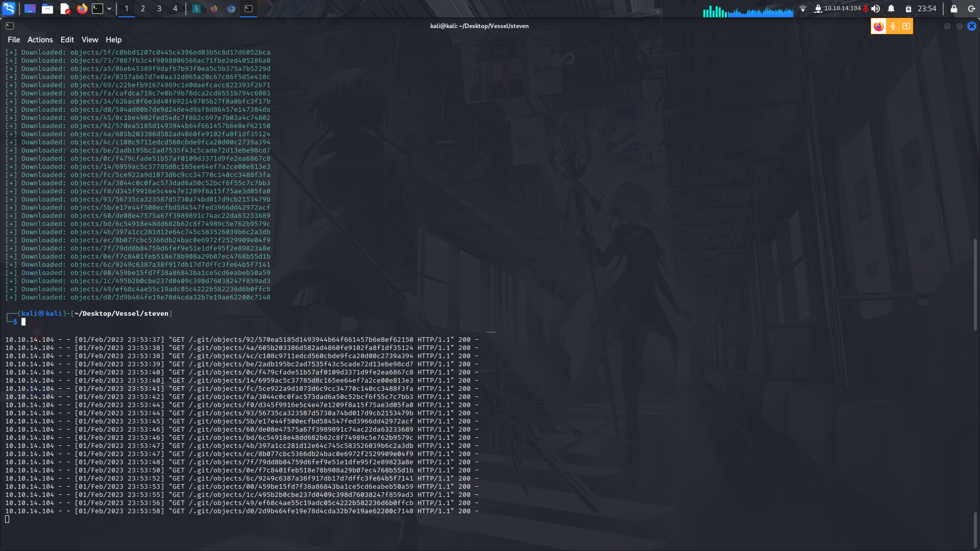980x551 pixels.
Task: Open the power manager battery icon
Action: (x=909, y=8)
